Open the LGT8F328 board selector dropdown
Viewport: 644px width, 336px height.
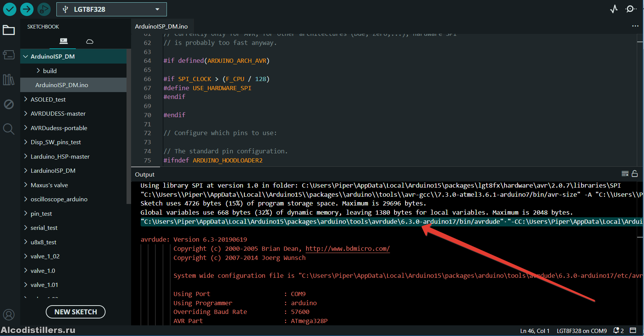(x=112, y=9)
